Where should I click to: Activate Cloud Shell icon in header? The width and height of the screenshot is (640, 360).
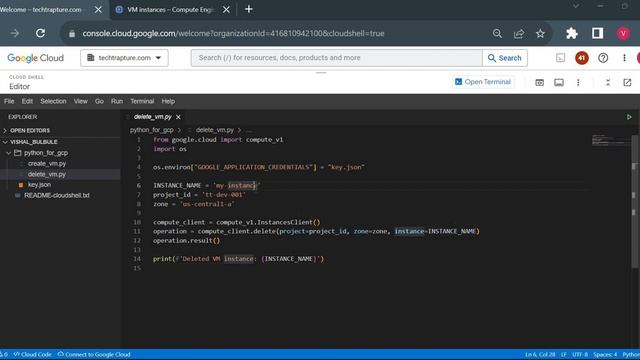pyautogui.click(x=561, y=58)
